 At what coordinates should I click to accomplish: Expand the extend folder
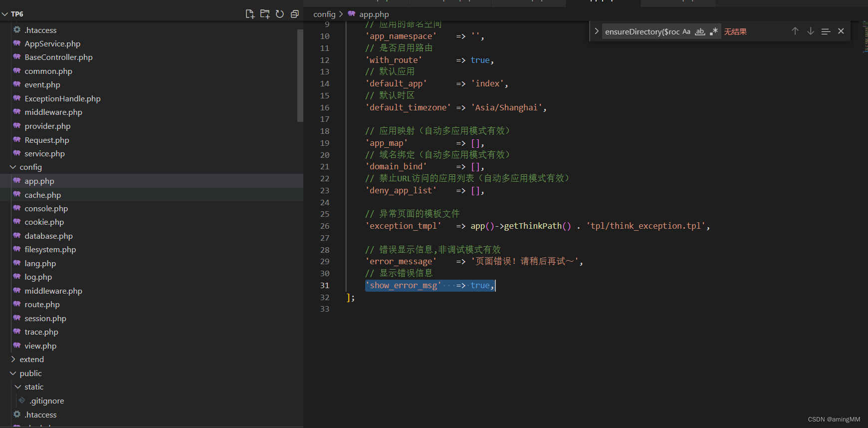(x=13, y=359)
